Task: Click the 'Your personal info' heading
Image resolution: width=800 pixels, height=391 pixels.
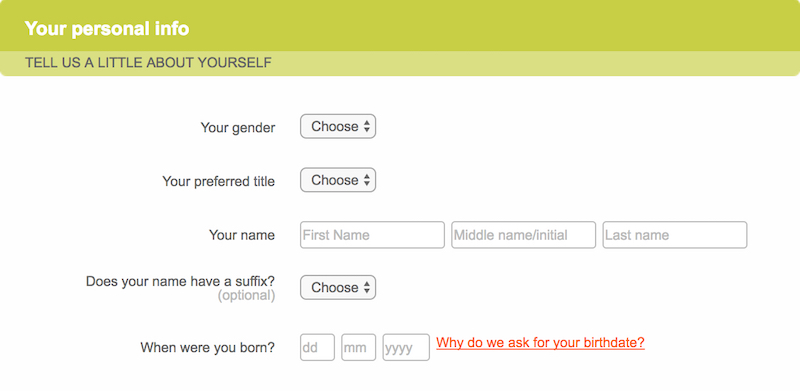Action: [107, 29]
